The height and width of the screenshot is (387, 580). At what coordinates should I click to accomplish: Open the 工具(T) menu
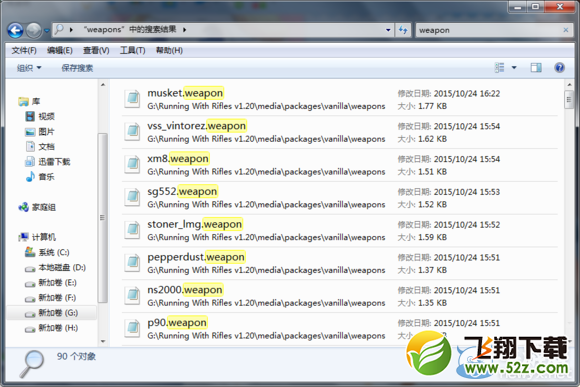click(132, 50)
